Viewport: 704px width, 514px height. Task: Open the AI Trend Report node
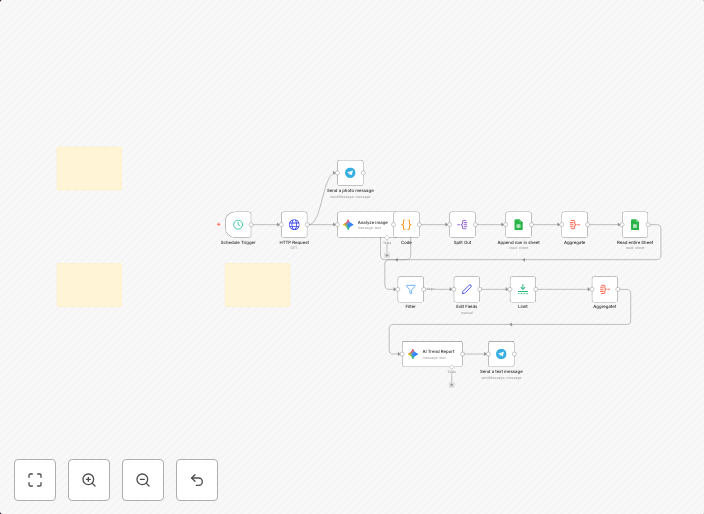432,354
